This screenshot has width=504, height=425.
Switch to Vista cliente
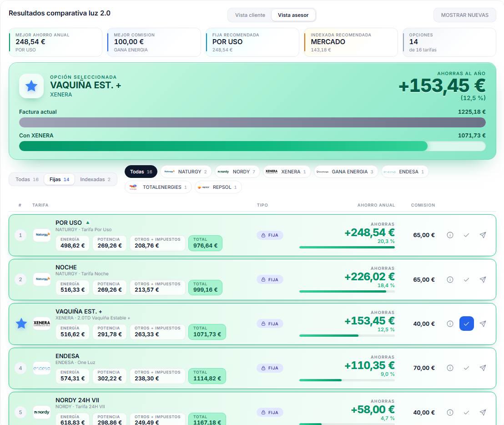click(x=250, y=15)
